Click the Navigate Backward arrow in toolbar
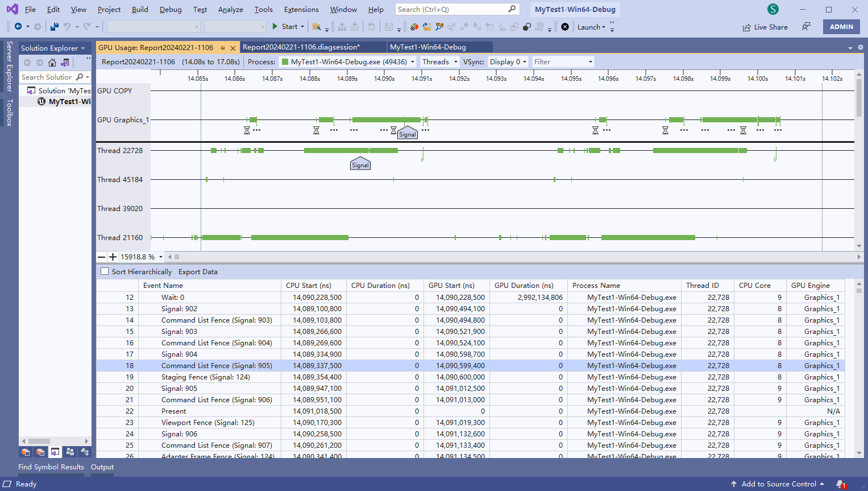Screen dimensions: 868x491 pos(18,27)
